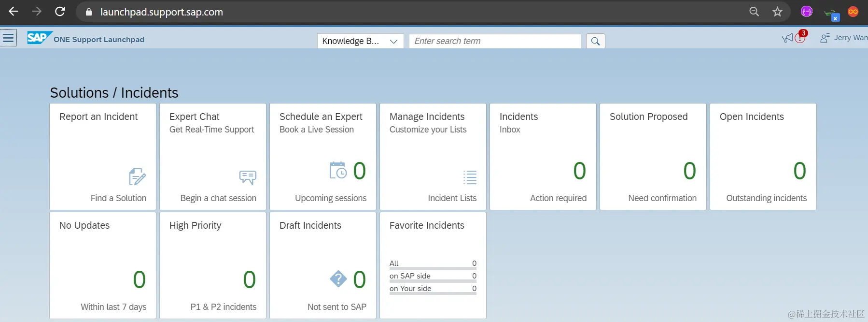This screenshot has height=322, width=868.
Task: Click the Schedule an Expert calendar icon
Action: (x=338, y=170)
